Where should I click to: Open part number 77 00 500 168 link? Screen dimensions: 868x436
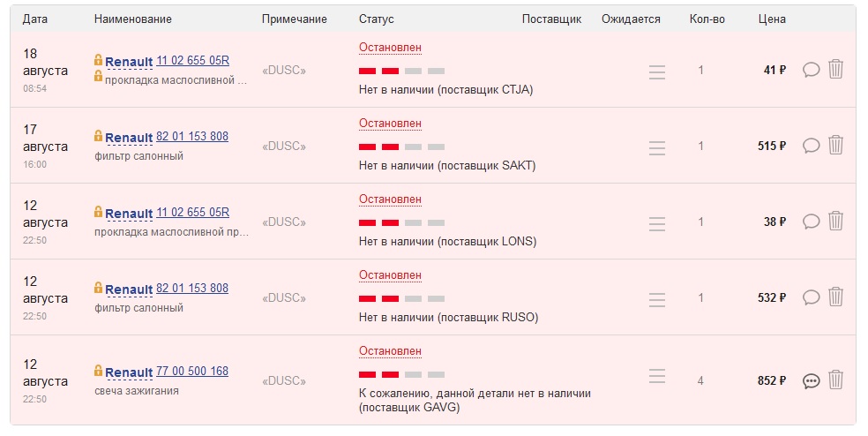(192, 371)
